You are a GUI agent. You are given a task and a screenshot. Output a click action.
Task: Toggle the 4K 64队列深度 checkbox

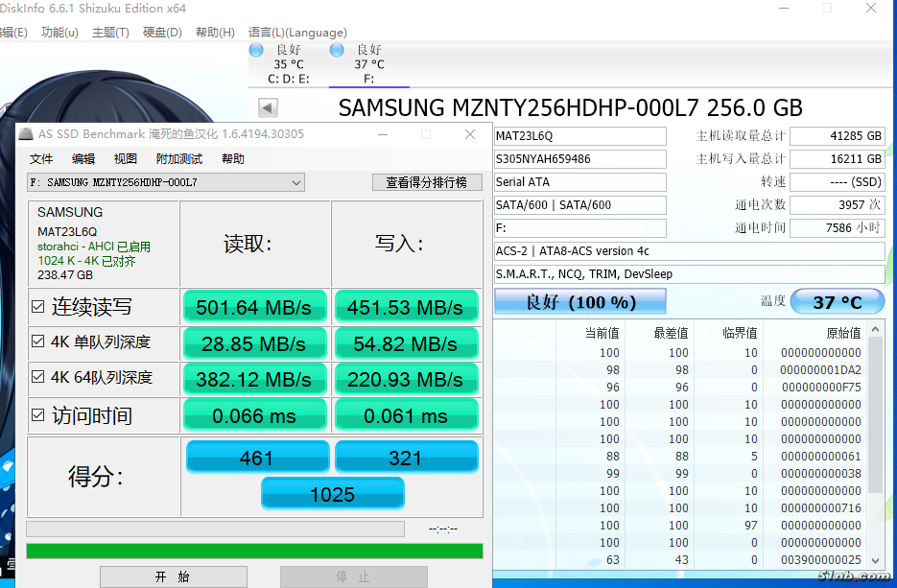click(x=38, y=378)
